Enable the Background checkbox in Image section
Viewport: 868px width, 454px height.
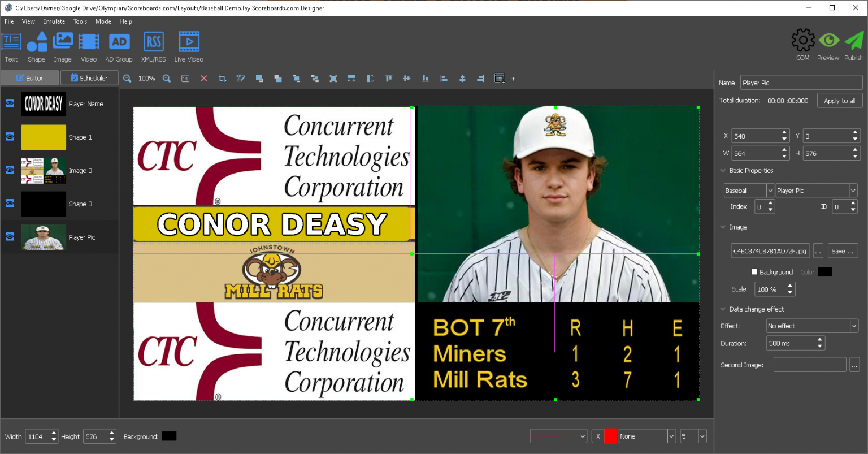pyautogui.click(x=754, y=272)
